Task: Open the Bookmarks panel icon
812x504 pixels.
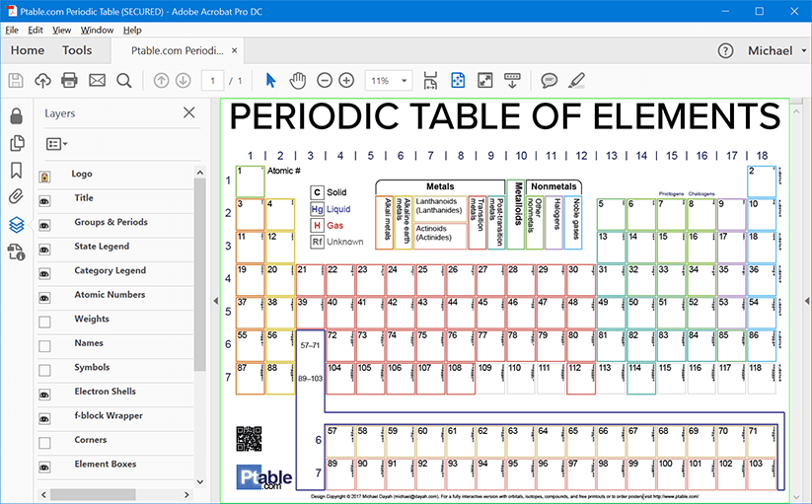Action: [x=16, y=171]
